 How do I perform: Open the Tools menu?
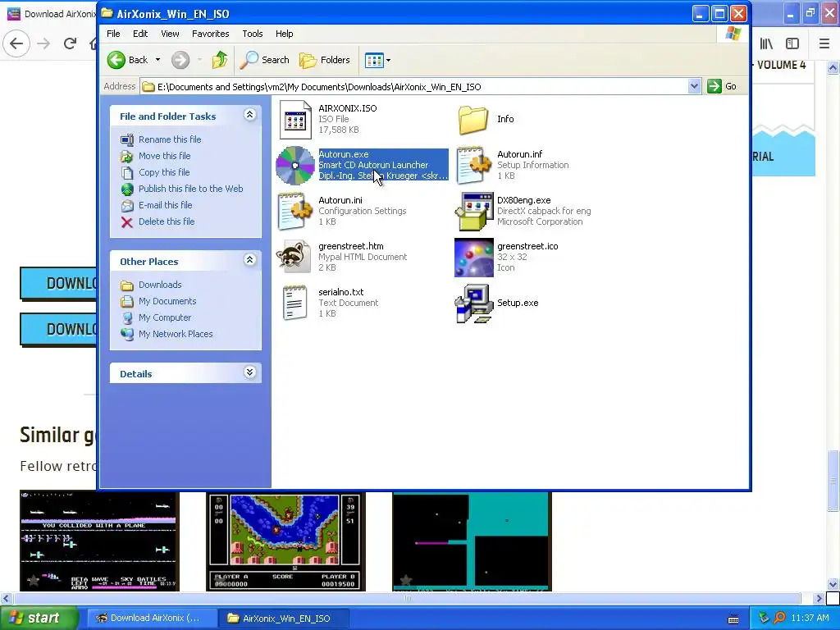pos(253,34)
